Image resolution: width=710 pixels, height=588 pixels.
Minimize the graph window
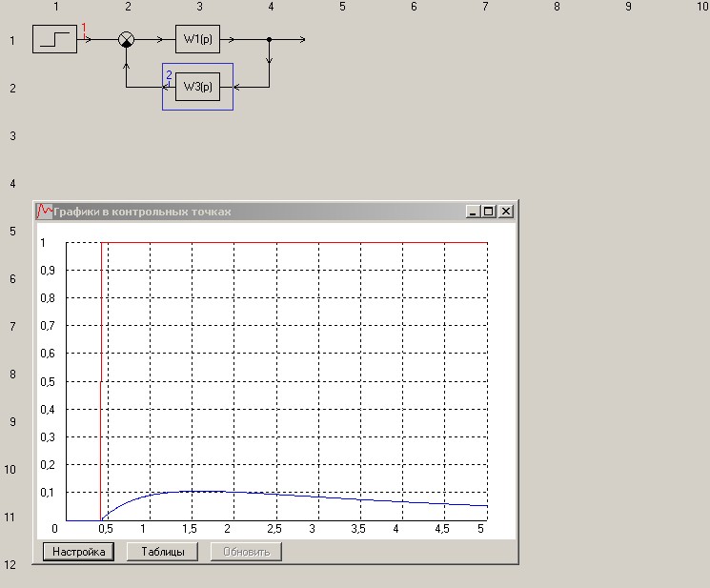click(x=474, y=212)
